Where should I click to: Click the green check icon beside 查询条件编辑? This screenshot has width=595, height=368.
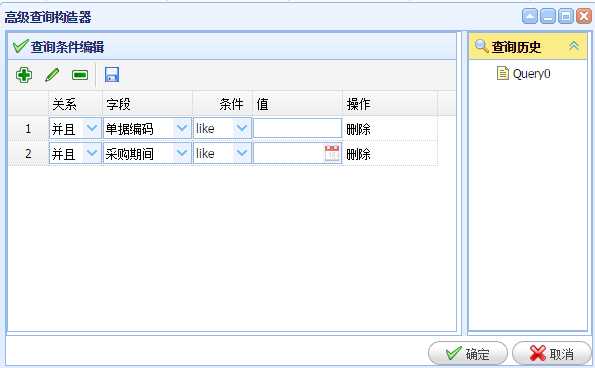tap(20, 46)
